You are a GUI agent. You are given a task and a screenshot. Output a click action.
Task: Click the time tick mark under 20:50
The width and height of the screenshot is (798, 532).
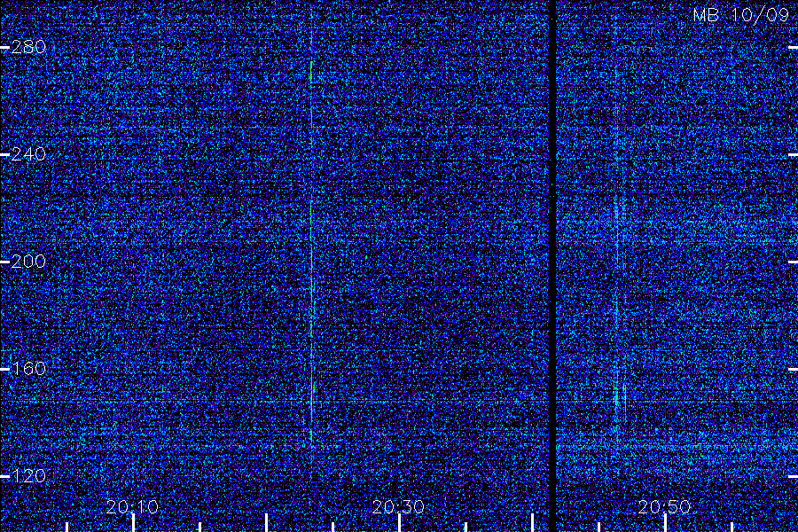tap(665, 523)
